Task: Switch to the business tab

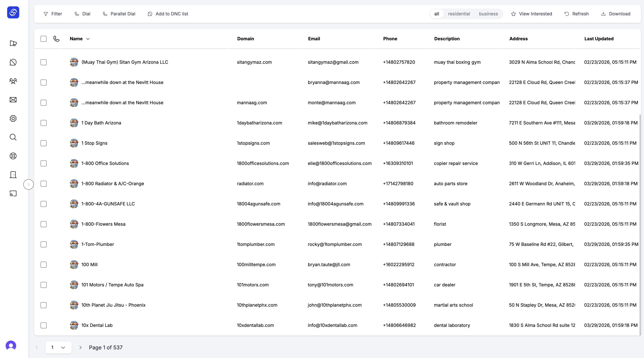Action: click(488, 14)
